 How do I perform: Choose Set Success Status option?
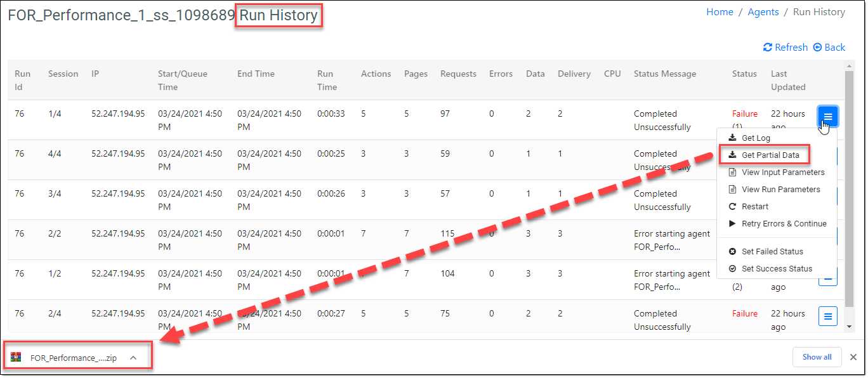pyautogui.click(x=776, y=269)
